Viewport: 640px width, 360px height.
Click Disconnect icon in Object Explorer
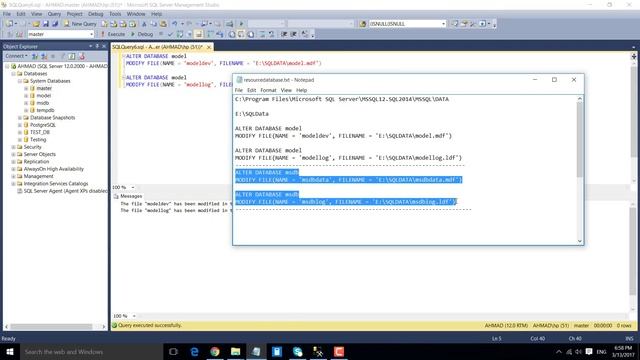click(x=44, y=56)
